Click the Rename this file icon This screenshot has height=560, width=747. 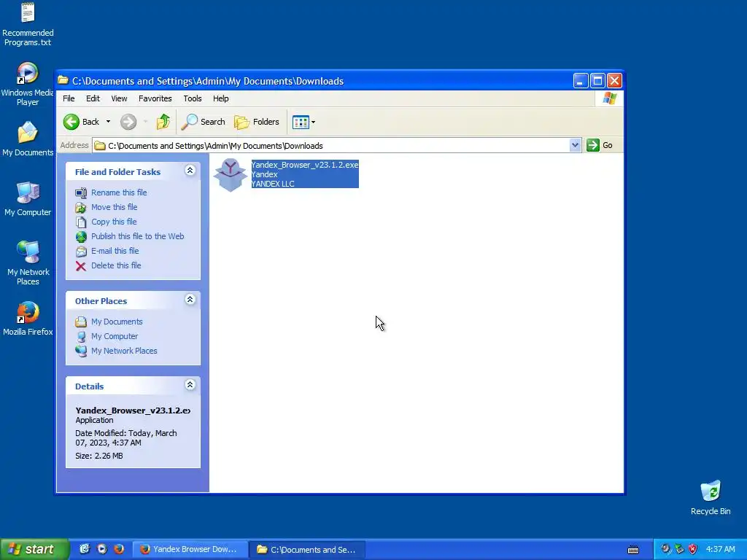pos(81,192)
